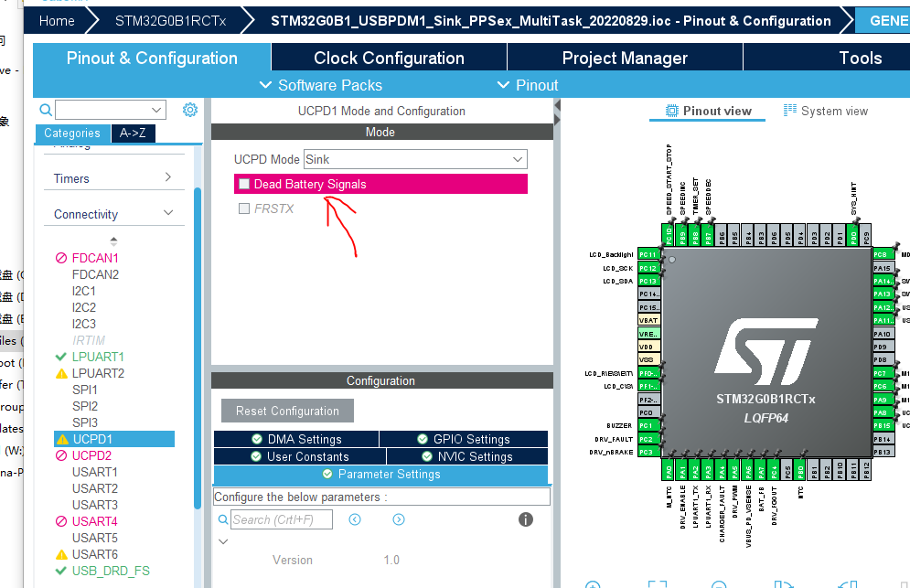Open the DMA Settings tab
Viewport: 910px width, 588px height.
(296, 439)
